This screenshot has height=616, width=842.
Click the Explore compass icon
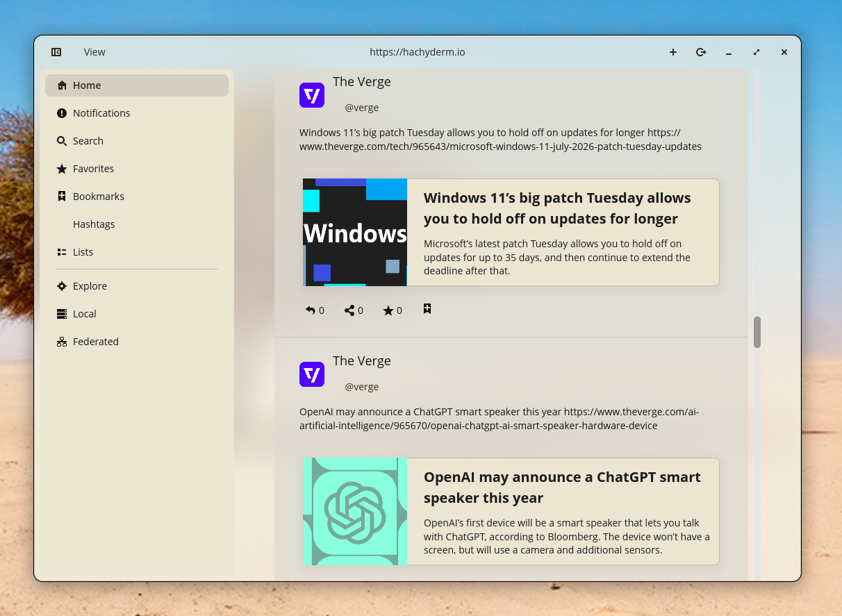coord(62,286)
